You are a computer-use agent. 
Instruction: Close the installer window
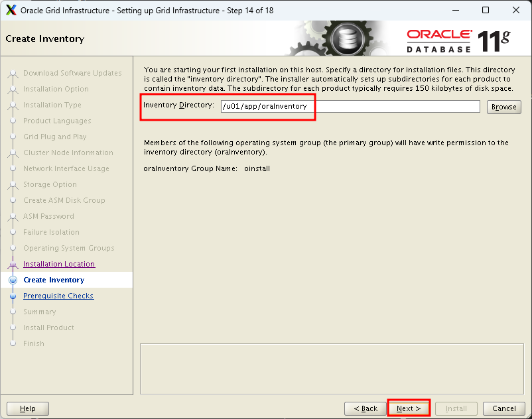[x=515, y=10]
